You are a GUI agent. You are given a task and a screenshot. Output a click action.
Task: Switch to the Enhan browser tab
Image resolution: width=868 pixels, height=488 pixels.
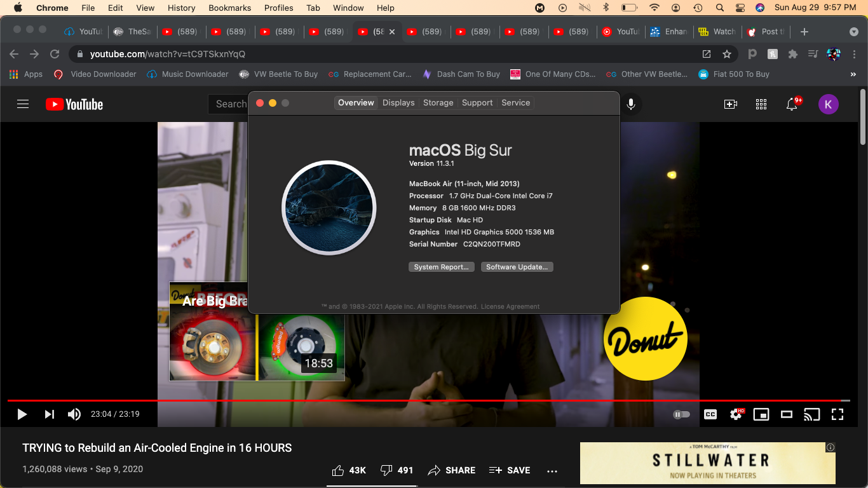[x=670, y=31]
